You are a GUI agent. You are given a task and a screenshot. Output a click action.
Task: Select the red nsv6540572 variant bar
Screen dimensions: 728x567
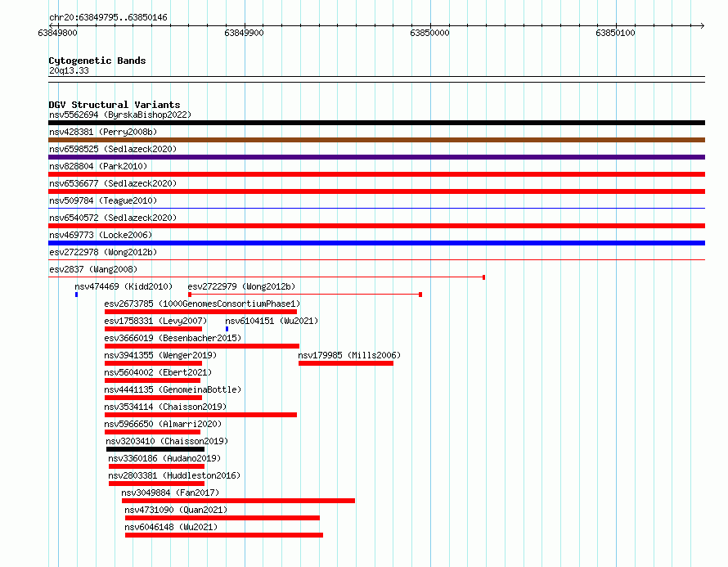pyautogui.click(x=376, y=226)
